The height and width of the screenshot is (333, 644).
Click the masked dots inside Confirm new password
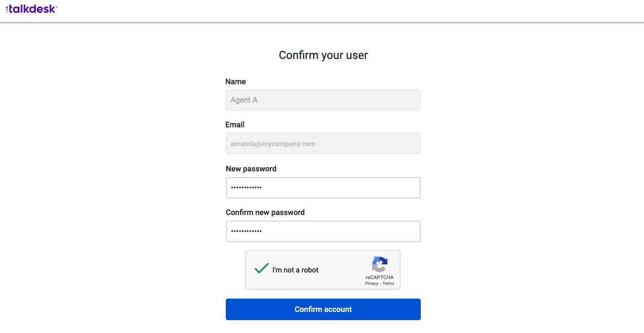(x=246, y=231)
